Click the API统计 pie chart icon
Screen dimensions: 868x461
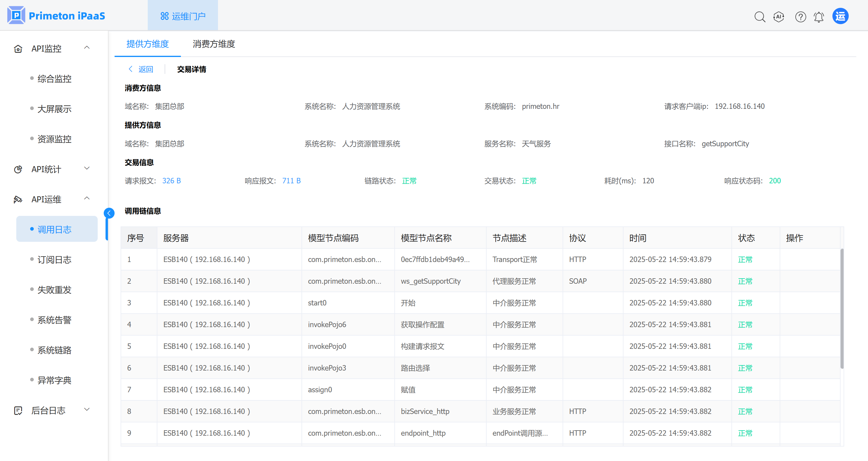pyautogui.click(x=18, y=169)
